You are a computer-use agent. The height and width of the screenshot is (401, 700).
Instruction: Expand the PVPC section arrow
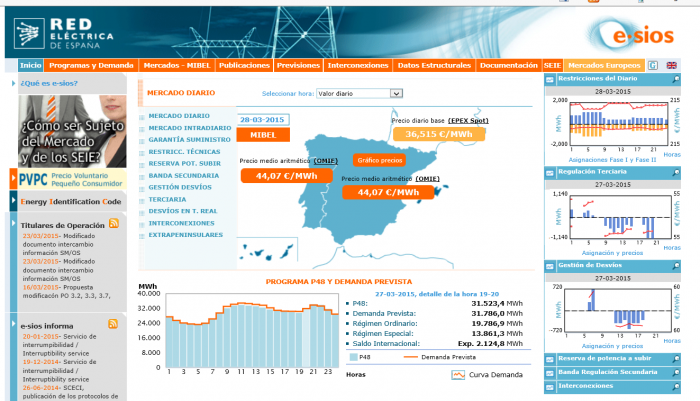pyautogui.click(x=13, y=179)
